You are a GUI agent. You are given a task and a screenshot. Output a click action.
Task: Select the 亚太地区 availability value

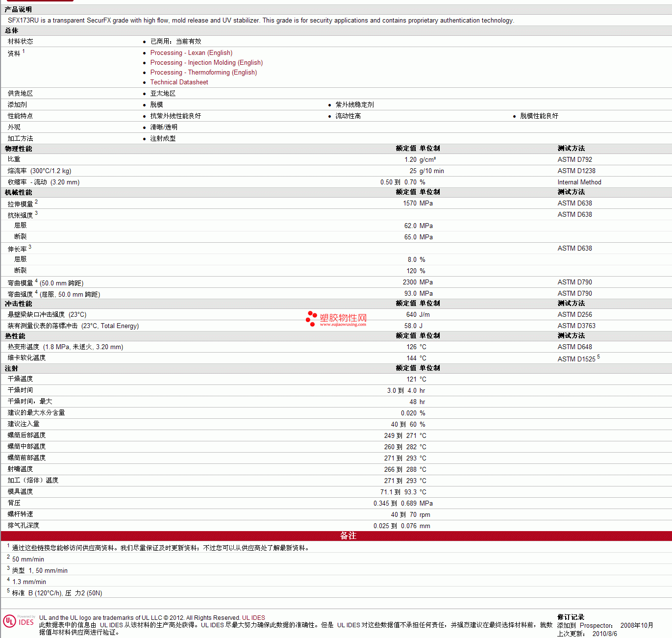pos(163,94)
